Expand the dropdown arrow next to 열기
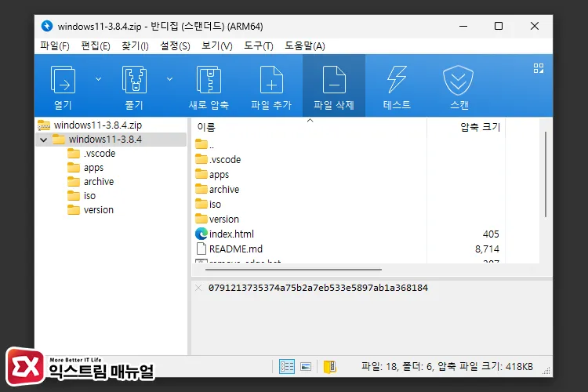Image resolution: width=588 pixels, height=392 pixels. (98, 79)
